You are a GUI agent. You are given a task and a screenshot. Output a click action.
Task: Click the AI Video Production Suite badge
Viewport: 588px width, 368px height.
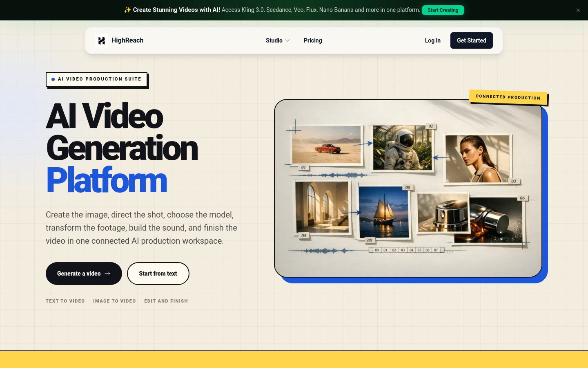click(96, 79)
